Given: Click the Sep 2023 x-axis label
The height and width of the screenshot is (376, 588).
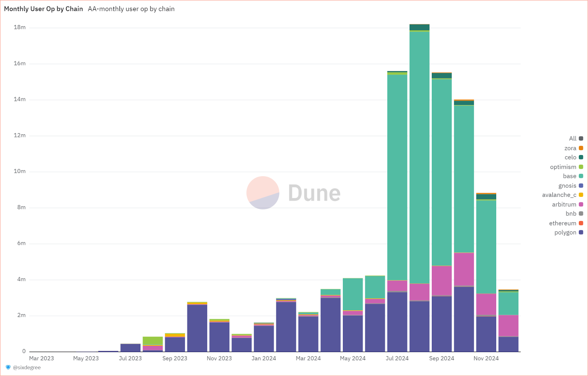Looking at the screenshot, I should 175,358.
